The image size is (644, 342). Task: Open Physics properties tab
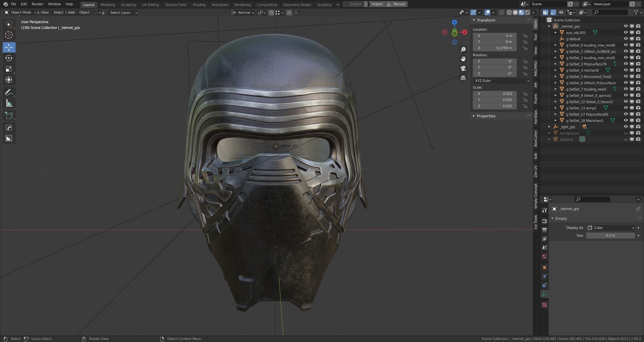pyautogui.click(x=544, y=276)
